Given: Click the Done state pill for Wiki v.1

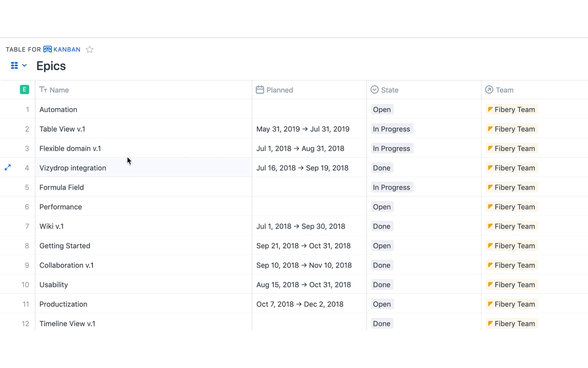Looking at the screenshot, I should (381, 226).
